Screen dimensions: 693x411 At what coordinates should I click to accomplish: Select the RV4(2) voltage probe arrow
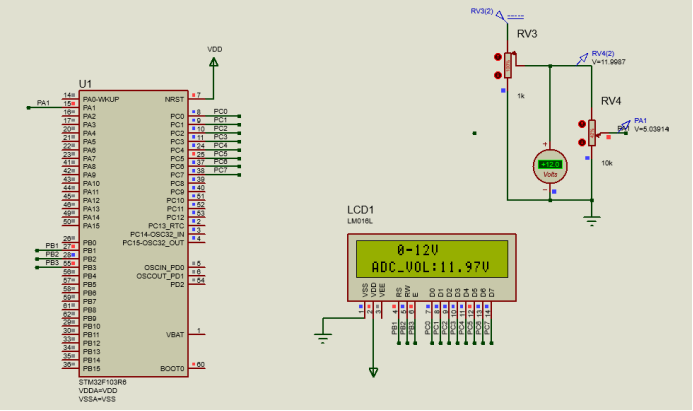point(583,58)
